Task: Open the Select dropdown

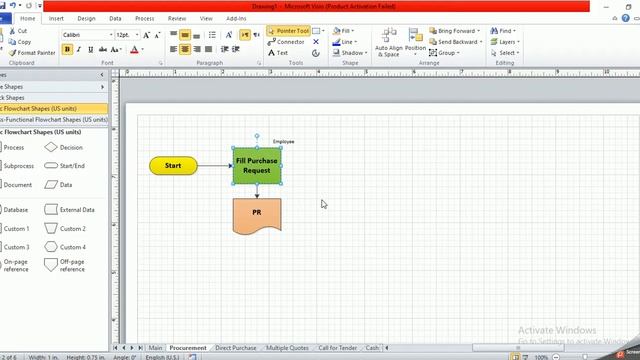Action: [505, 53]
